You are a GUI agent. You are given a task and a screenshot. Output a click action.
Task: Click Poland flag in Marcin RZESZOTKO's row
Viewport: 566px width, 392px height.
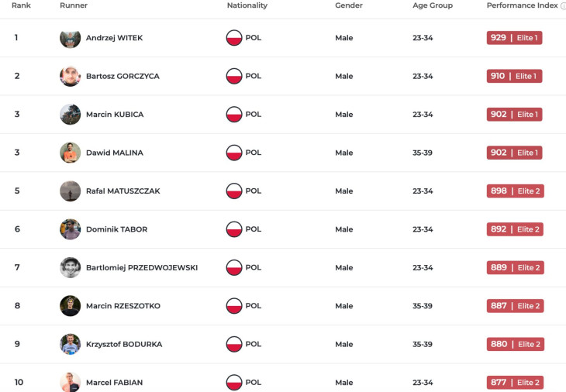pyautogui.click(x=234, y=306)
